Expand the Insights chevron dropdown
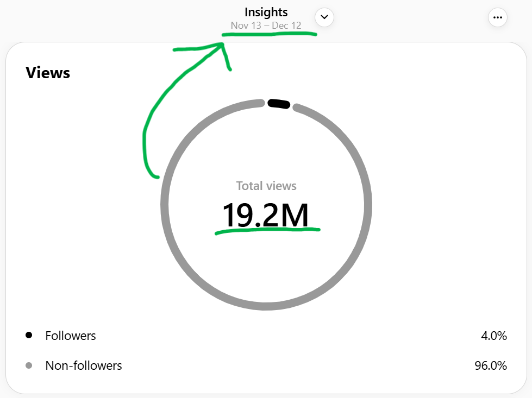The image size is (532, 398). coord(324,17)
